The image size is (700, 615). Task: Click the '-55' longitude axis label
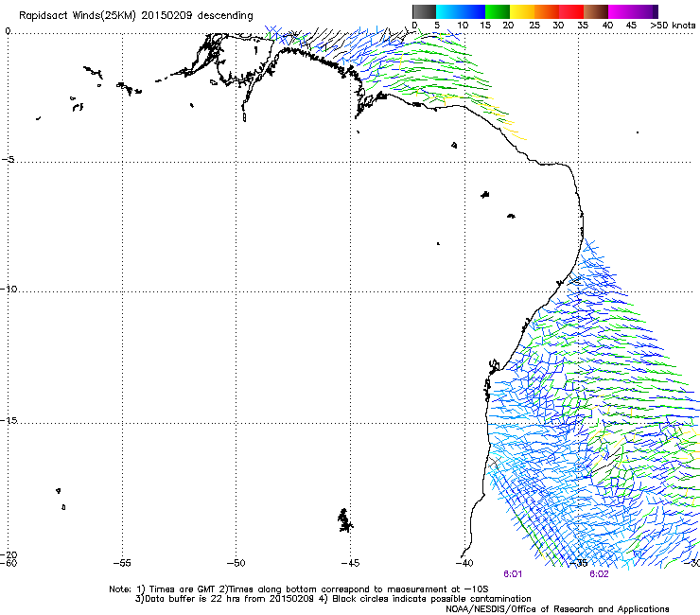[x=122, y=563]
